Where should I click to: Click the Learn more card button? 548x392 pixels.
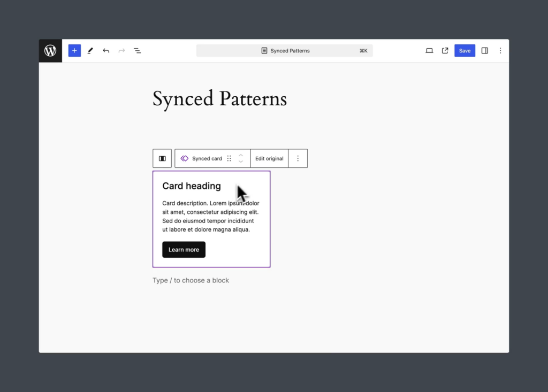coord(184,249)
